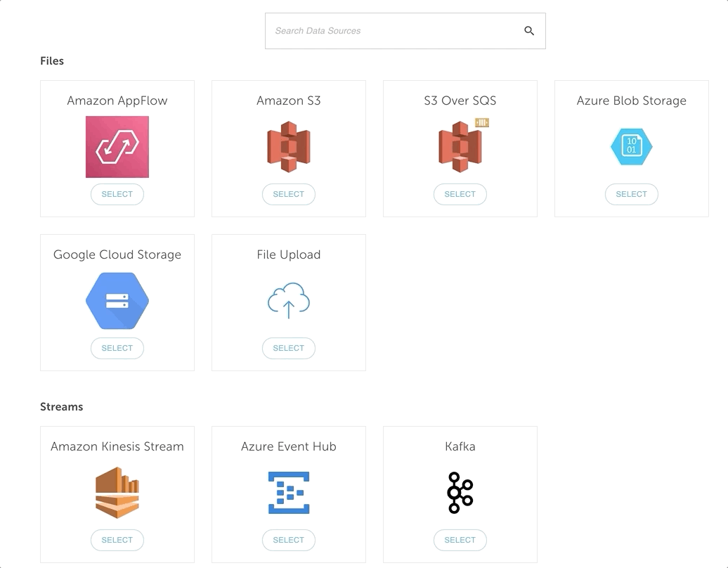This screenshot has width=728, height=568.
Task: Select Google Cloud Storage source
Action: [x=117, y=348]
